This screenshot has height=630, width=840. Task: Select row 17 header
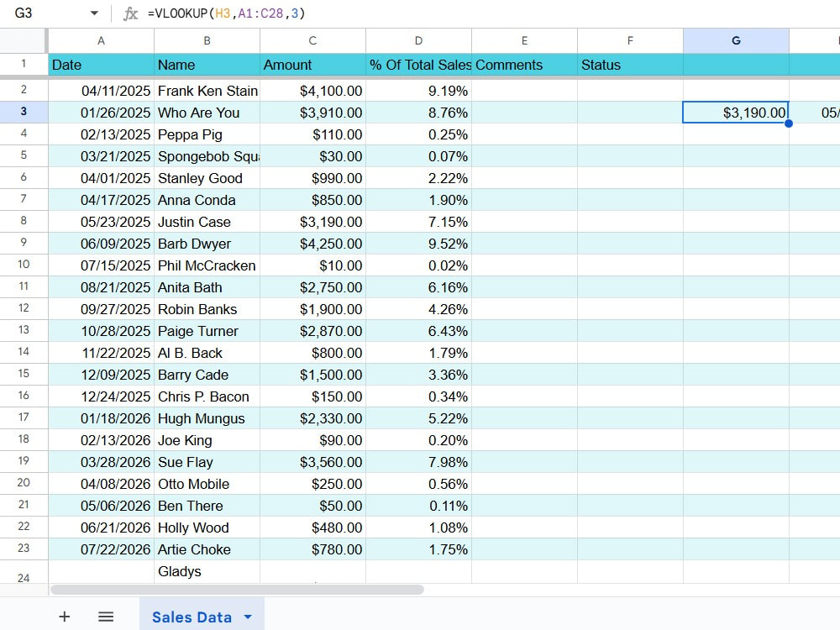click(x=24, y=417)
